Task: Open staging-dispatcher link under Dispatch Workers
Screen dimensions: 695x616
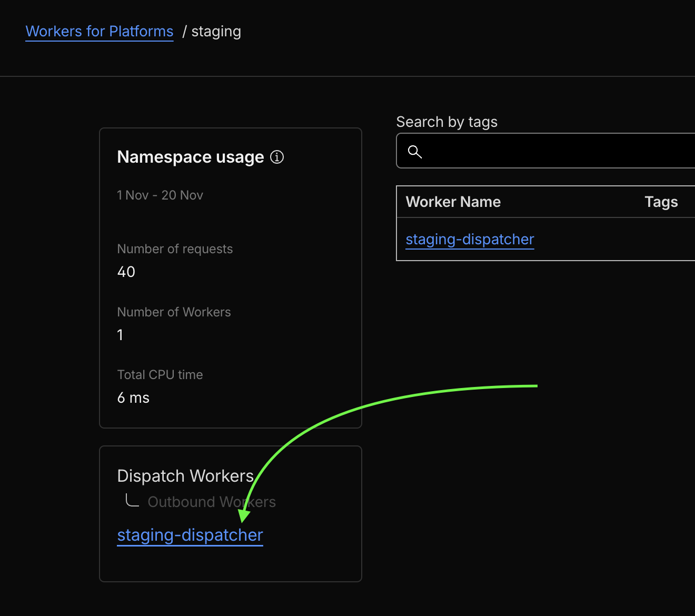Action: pyautogui.click(x=190, y=535)
